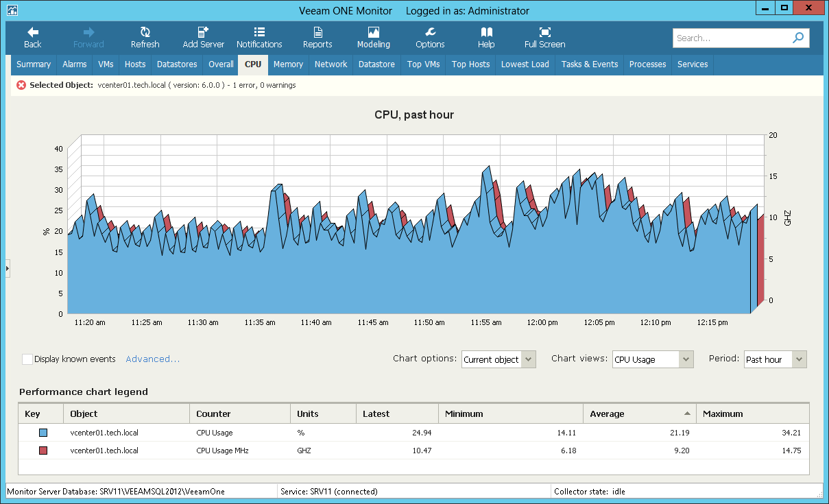The width and height of the screenshot is (829, 504).
Task: Switch to the Alarms tab
Action: 75,64
